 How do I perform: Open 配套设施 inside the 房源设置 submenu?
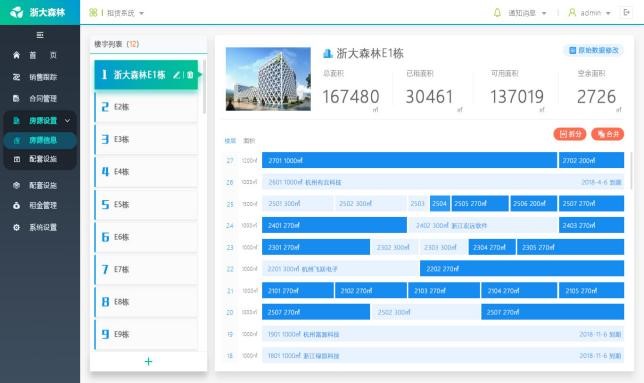[40, 159]
